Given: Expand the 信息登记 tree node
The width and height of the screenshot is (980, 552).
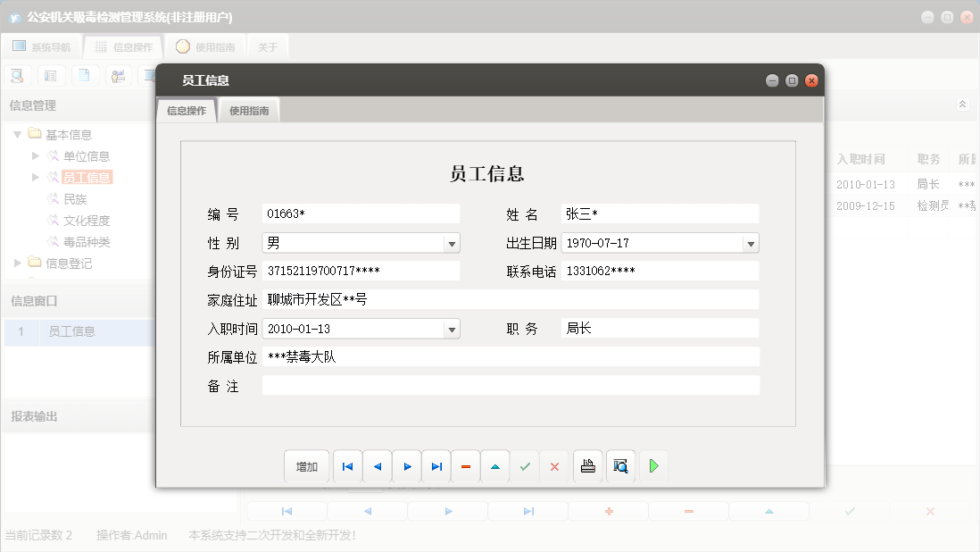Looking at the screenshot, I should tap(16, 263).
